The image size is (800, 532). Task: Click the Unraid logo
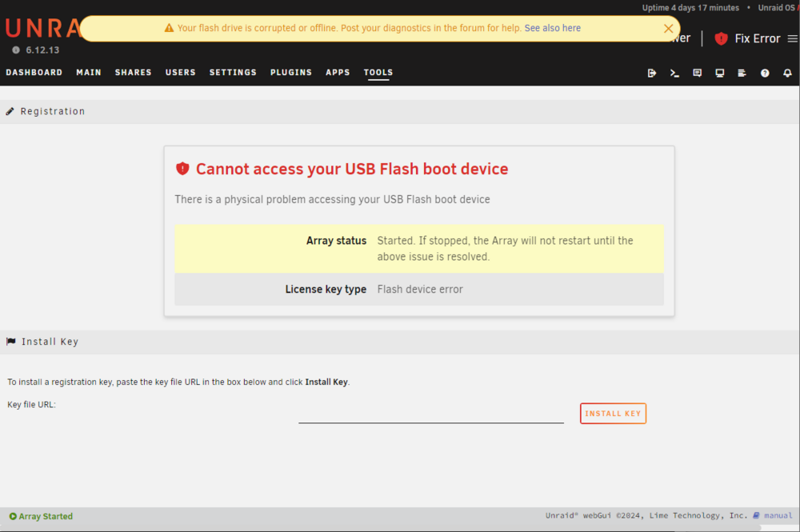(43, 28)
